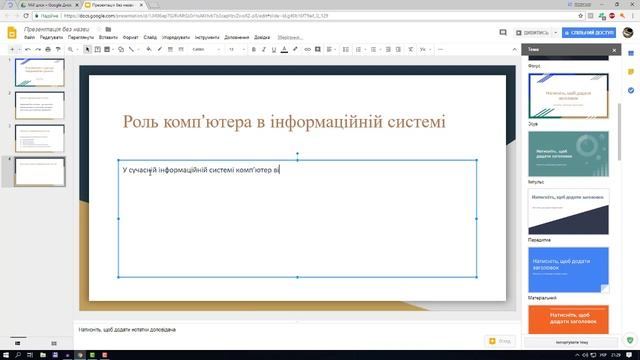640x360 pixels.
Task: Open the comment history icon
Action: (x=503, y=32)
